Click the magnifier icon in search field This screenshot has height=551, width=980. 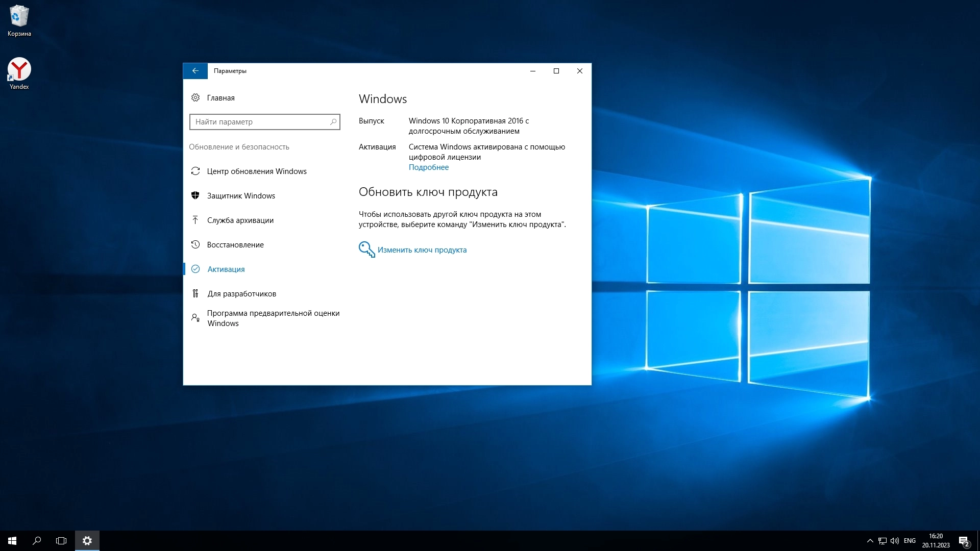333,122
